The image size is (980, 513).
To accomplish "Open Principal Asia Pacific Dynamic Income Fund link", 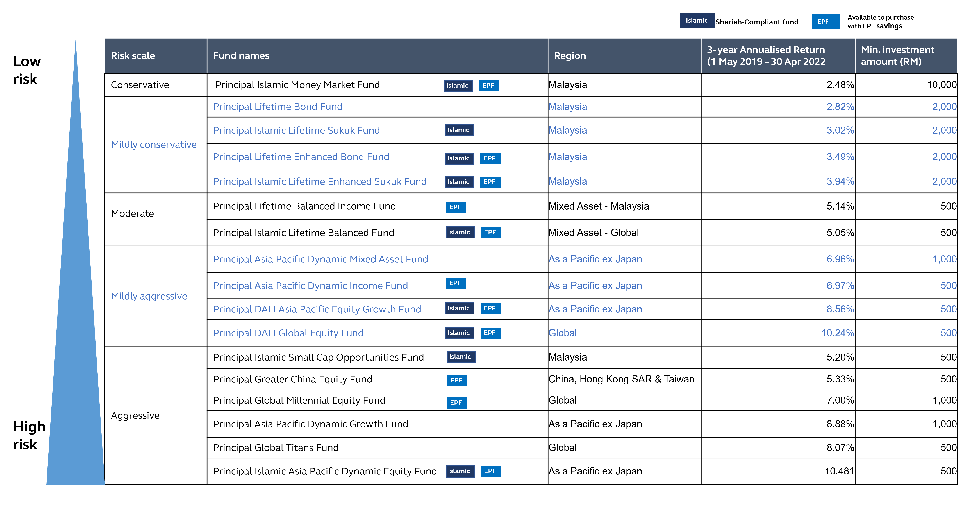I will tap(310, 286).
